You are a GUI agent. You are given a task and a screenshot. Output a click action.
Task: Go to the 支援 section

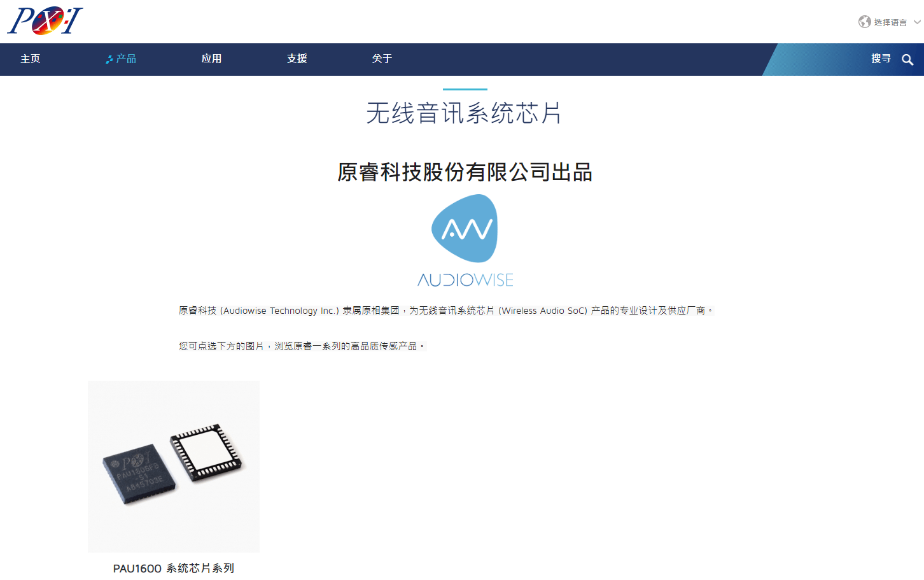coord(297,59)
